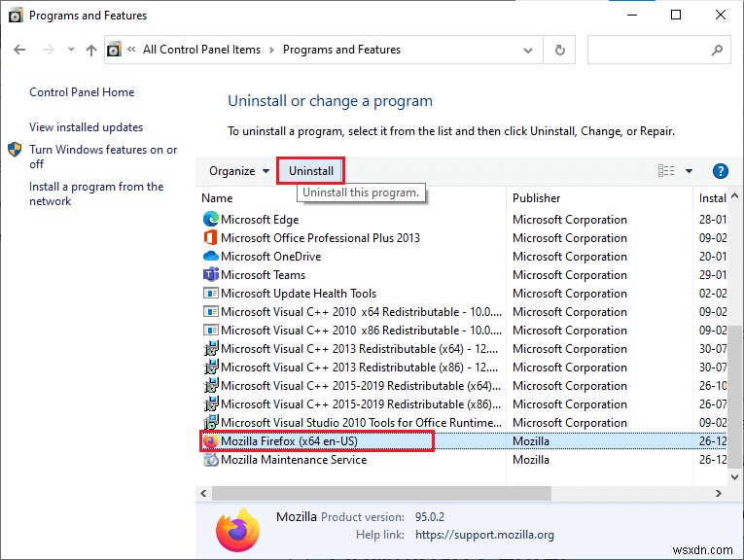Select Visual C++ 2010 x86 Redistributable icon

click(211, 330)
